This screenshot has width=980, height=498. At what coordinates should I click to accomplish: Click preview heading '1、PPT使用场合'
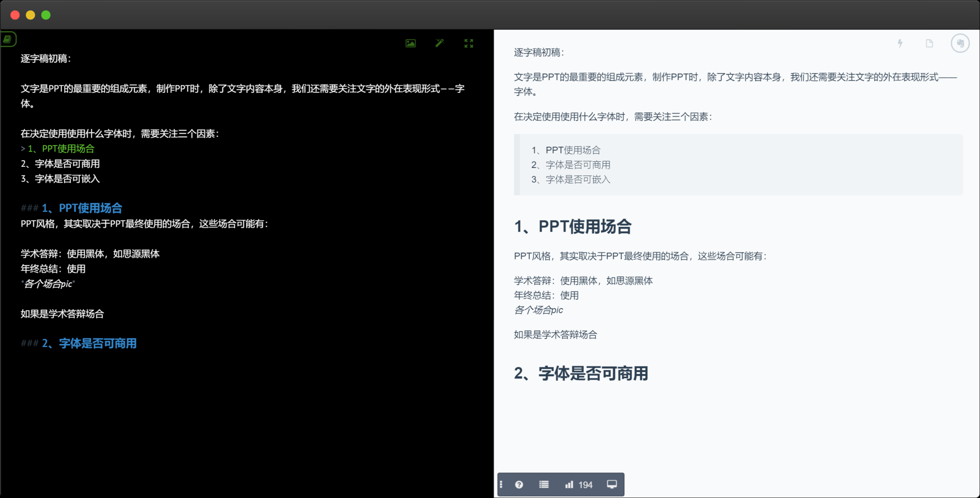click(573, 227)
